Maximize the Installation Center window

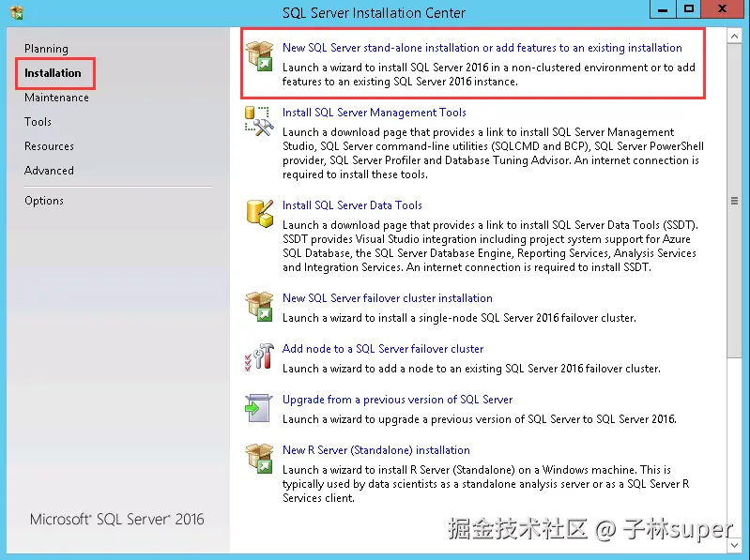(x=689, y=9)
